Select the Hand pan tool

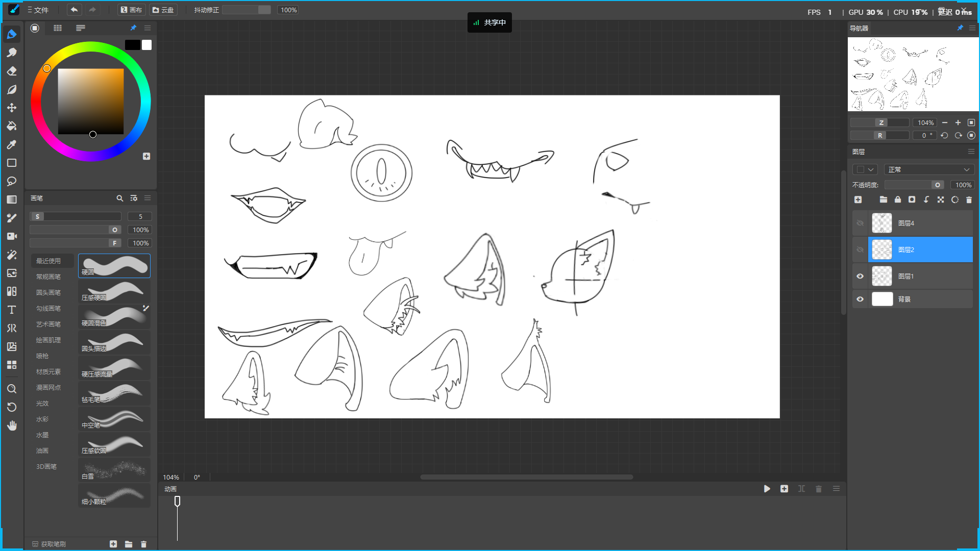pyautogui.click(x=12, y=425)
